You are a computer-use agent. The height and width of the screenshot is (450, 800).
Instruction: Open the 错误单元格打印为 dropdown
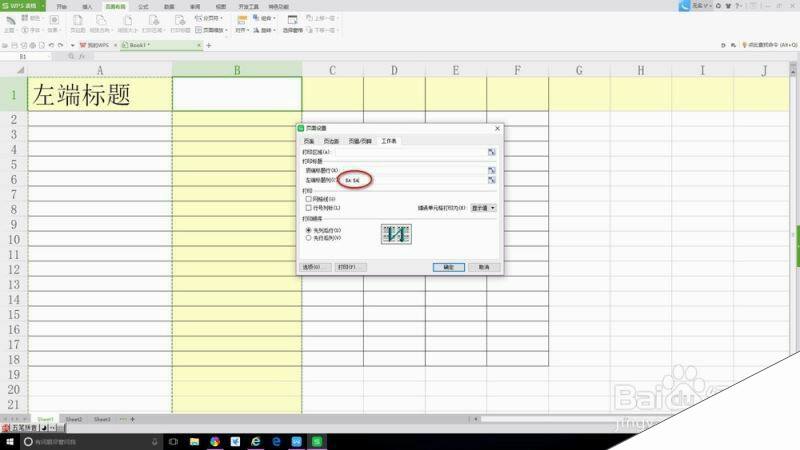click(x=484, y=207)
